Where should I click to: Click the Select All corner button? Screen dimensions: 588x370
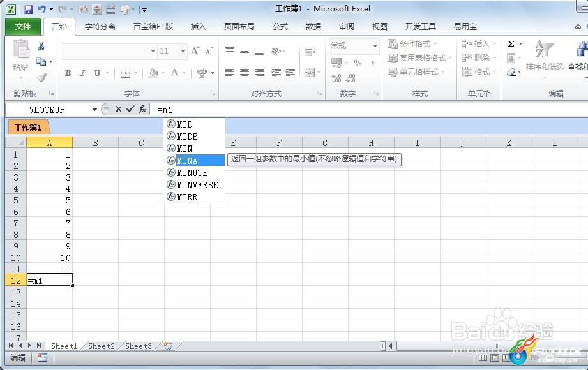pos(16,143)
